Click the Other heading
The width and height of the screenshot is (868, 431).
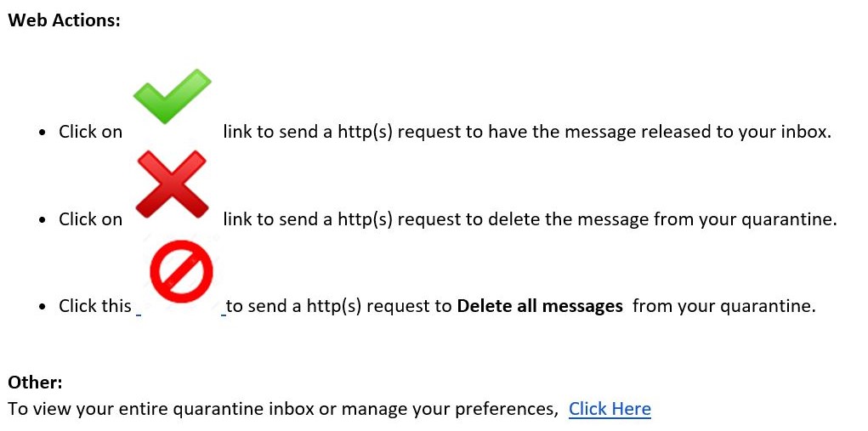point(35,383)
